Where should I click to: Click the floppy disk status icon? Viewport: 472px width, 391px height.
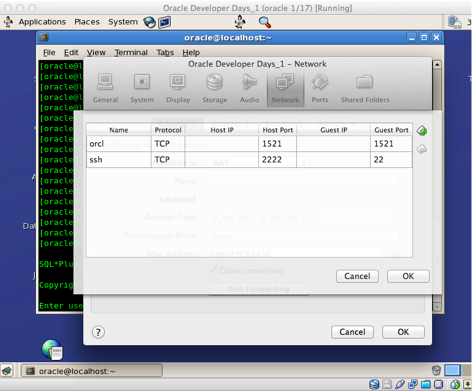point(387,384)
